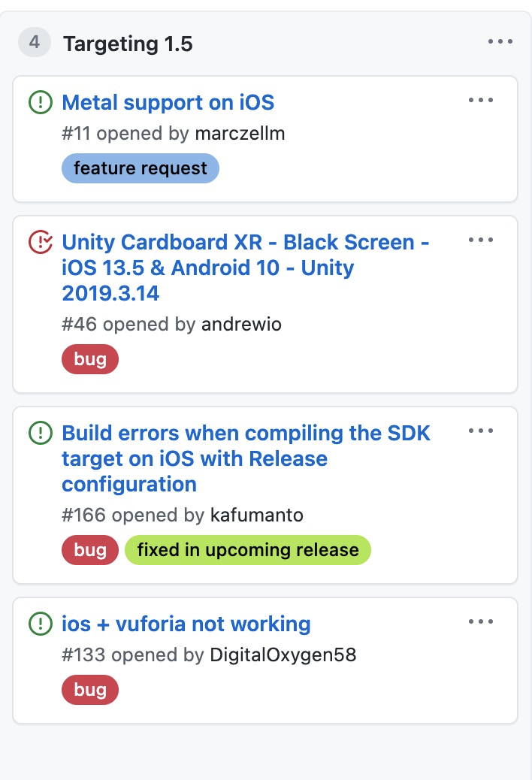Open the card menu for Metal support issue

pyautogui.click(x=481, y=99)
